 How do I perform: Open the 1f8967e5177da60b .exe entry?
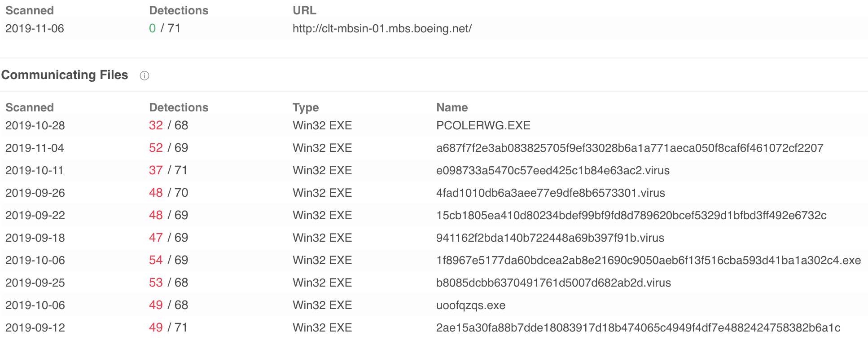(649, 260)
